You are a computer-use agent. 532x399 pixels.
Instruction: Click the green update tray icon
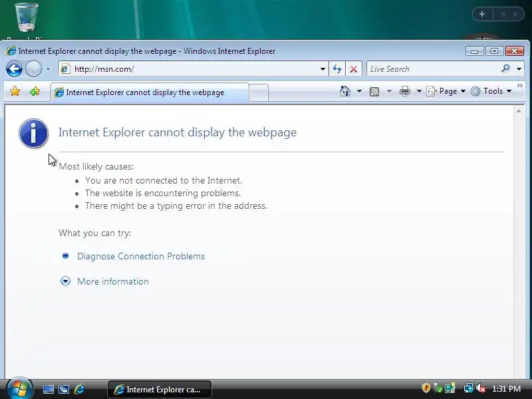coord(438,388)
